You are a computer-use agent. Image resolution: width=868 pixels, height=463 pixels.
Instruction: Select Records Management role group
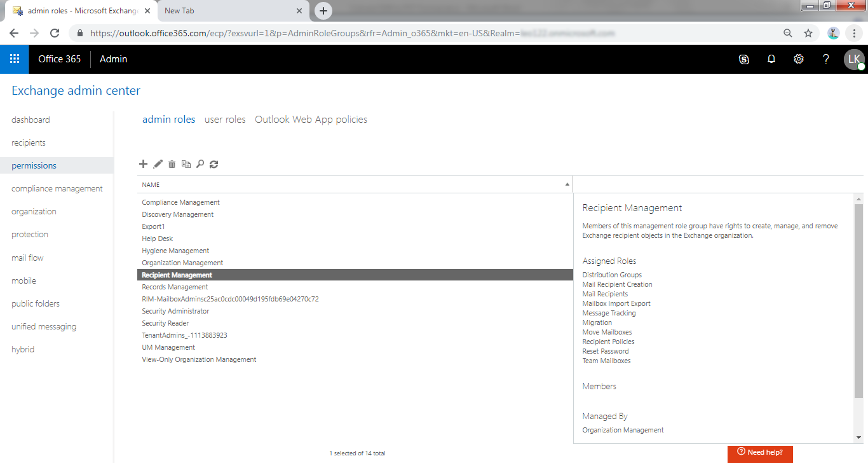pos(355,287)
